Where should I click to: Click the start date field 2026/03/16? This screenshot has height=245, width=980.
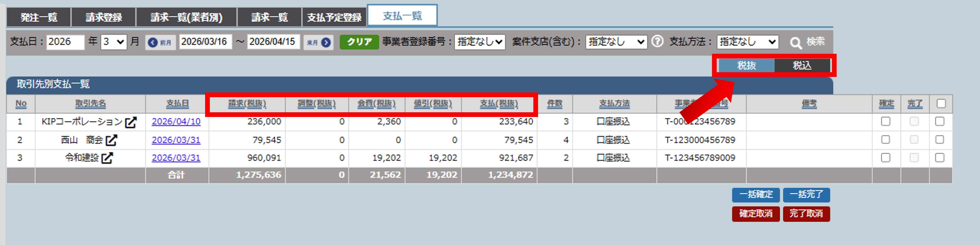[205, 42]
